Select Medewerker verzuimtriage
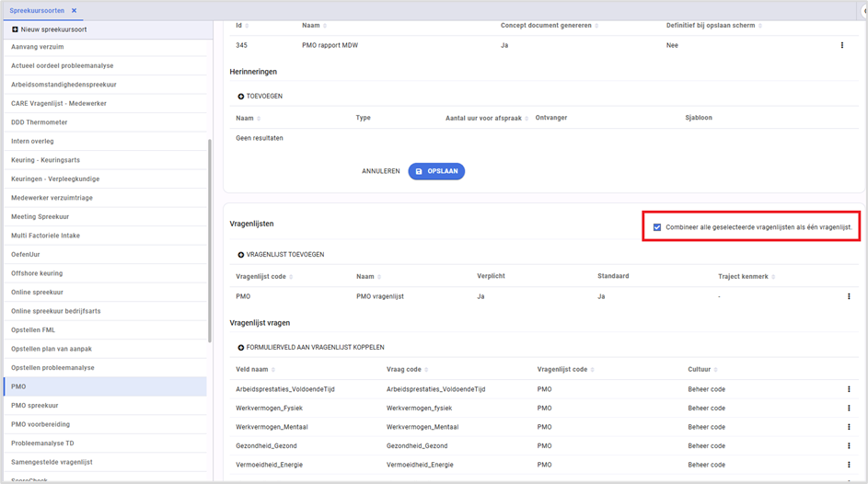This screenshot has width=868, height=484. tap(105, 198)
